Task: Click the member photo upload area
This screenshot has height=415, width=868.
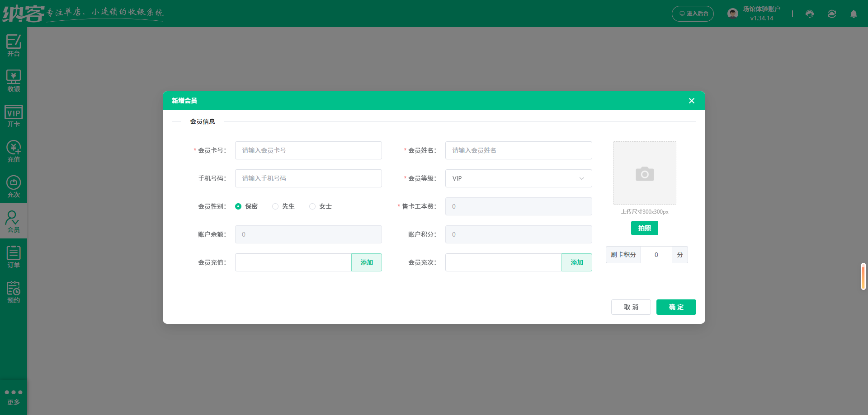Action: pyautogui.click(x=644, y=173)
